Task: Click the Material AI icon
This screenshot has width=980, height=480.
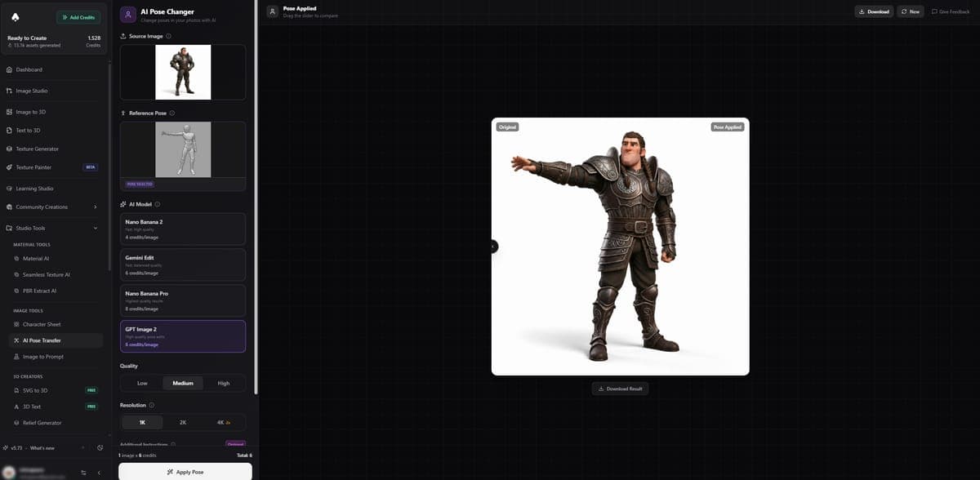Action: (x=16, y=258)
